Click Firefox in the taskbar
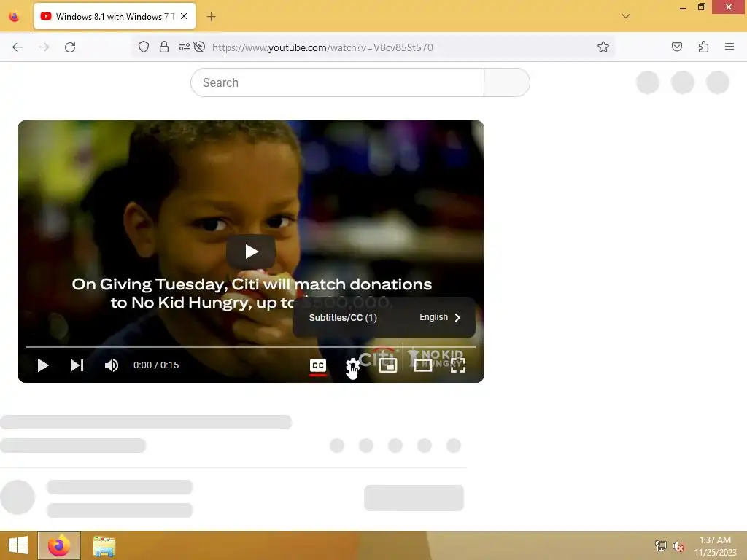The width and height of the screenshot is (747, 560). (x=59, y=545)
